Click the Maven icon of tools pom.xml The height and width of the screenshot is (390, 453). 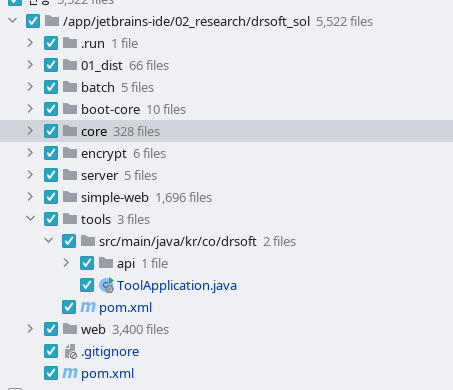(88, 307)
